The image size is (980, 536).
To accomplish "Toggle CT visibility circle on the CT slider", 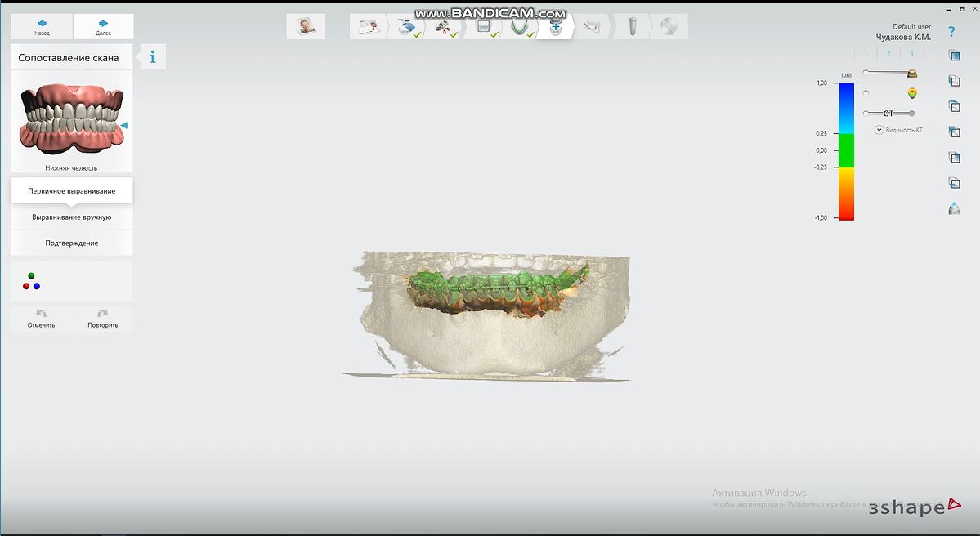I will pyautogui.click(x=866, y=114).
